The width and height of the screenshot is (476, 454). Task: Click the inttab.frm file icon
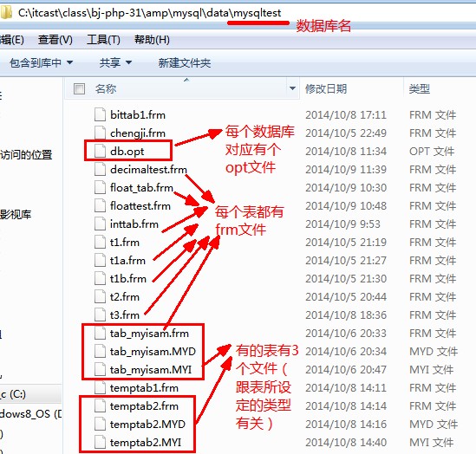(100, 224)
